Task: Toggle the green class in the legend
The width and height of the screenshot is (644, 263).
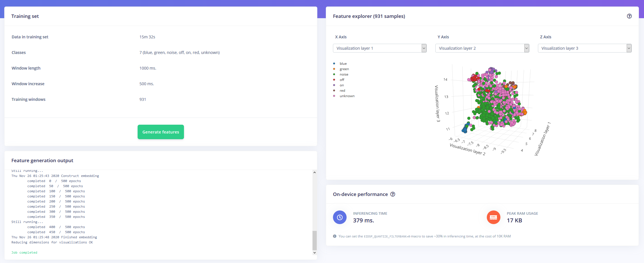Action: click(344, 69)
